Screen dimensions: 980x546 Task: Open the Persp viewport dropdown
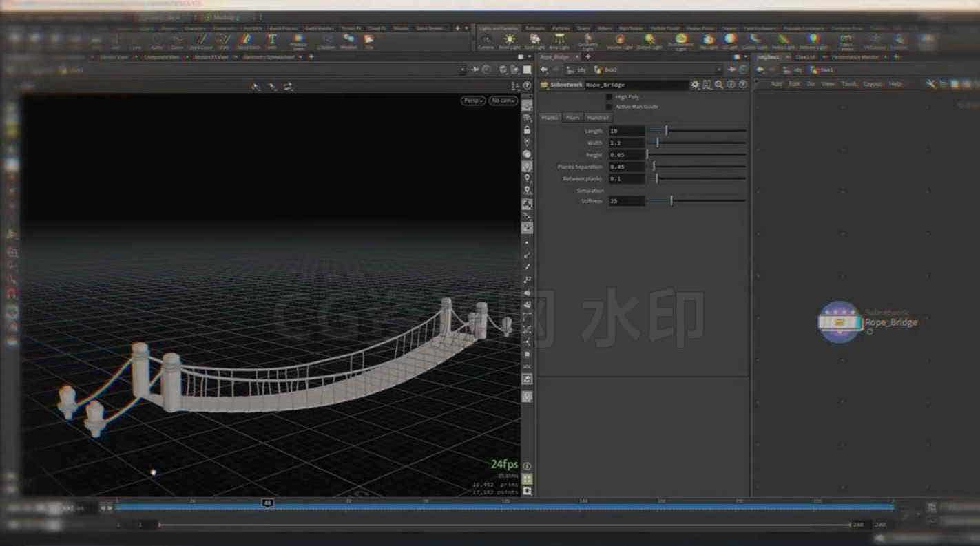coord(472,101)
